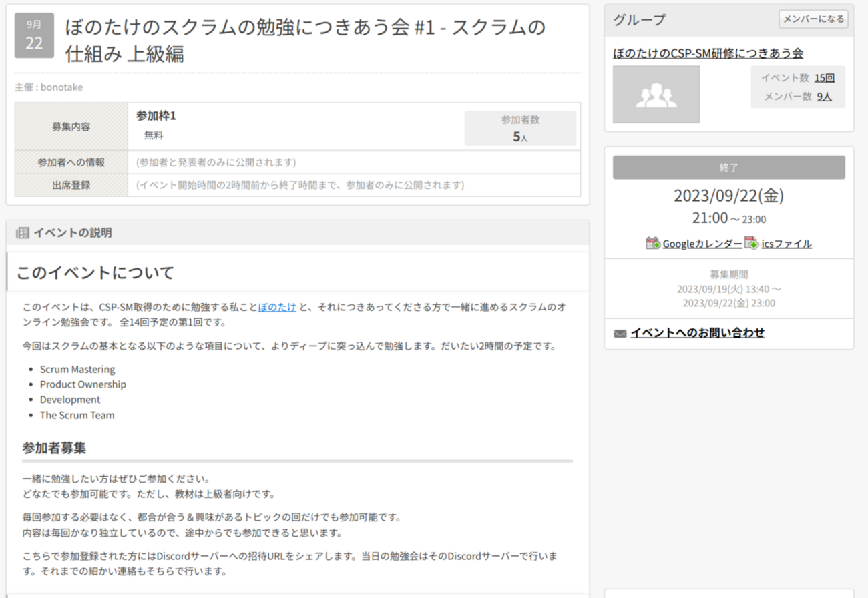Click the ics file download icon
The image size is (868, 598).
pos(751,243)
